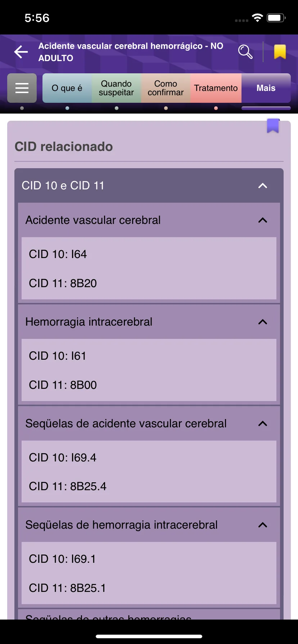298x644 pixels.
Task: Select the Tratamento tab
Action: [x=216, y=88]
